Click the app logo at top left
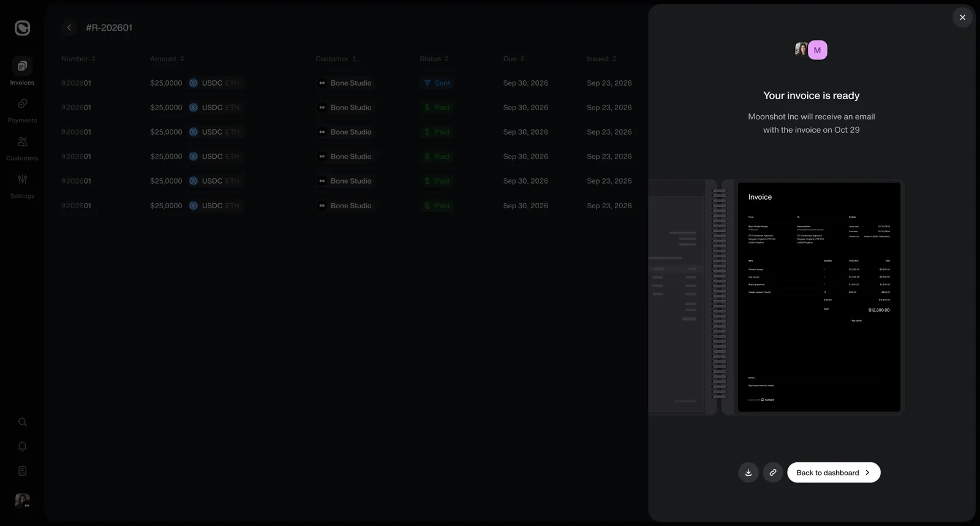 pos(23,28)
